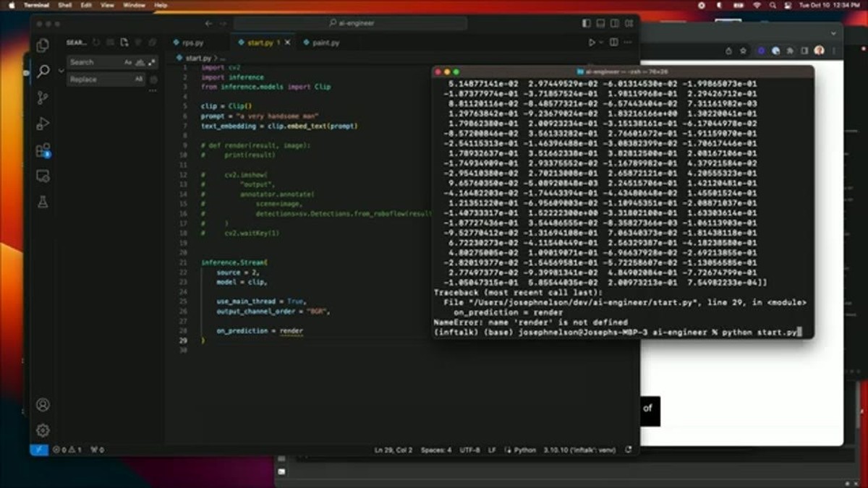Open the View menu

[x=107, y=5]
